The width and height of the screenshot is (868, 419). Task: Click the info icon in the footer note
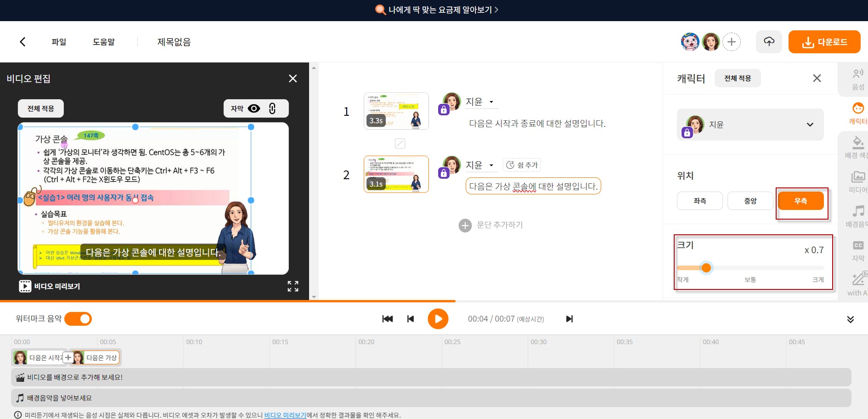click(17, 415)
